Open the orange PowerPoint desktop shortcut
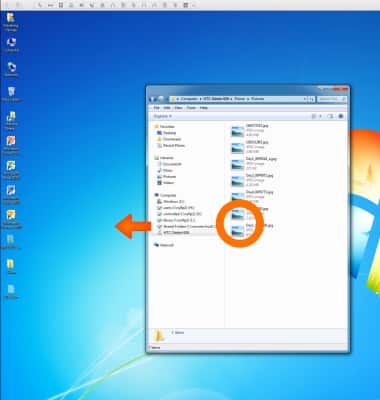This screenshot has height=400, width=380. coord(11,144)
